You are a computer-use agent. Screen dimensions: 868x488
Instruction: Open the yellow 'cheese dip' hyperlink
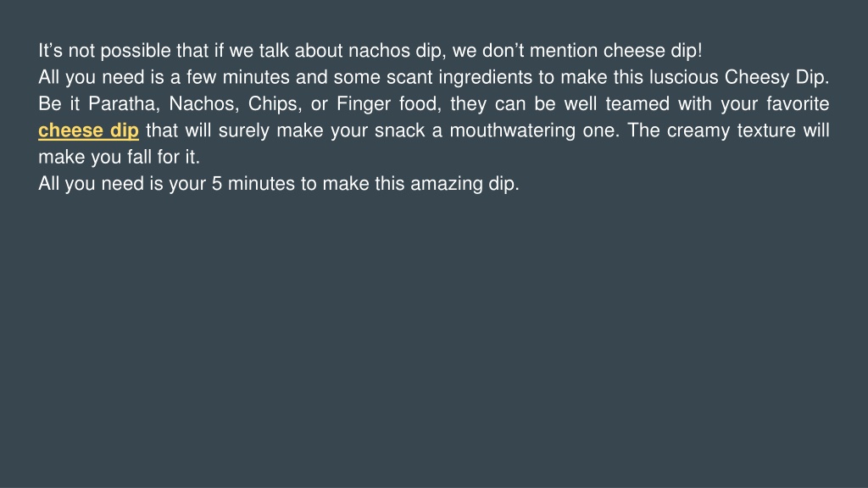(88, 130)
